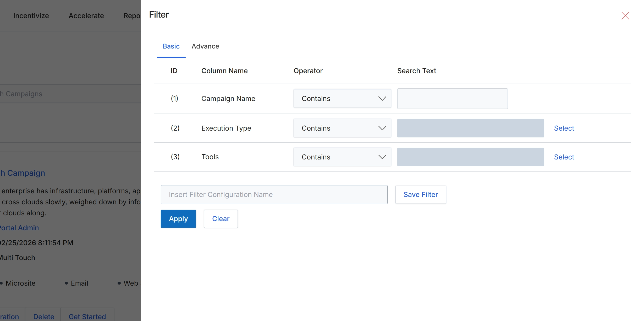Click the Portal Admin link in background
Viewport: 644px width, 321px height.
[19, 228]
